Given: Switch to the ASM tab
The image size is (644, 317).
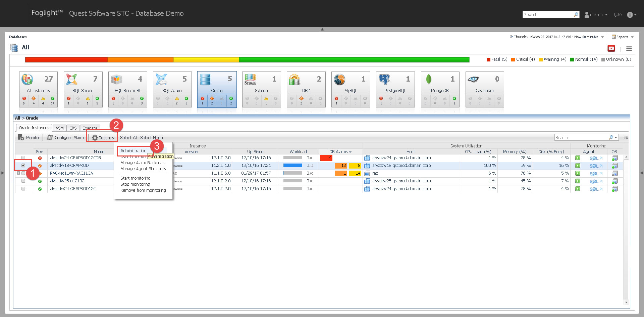Looking at the screenshot, I should click(x=59, y=128).
